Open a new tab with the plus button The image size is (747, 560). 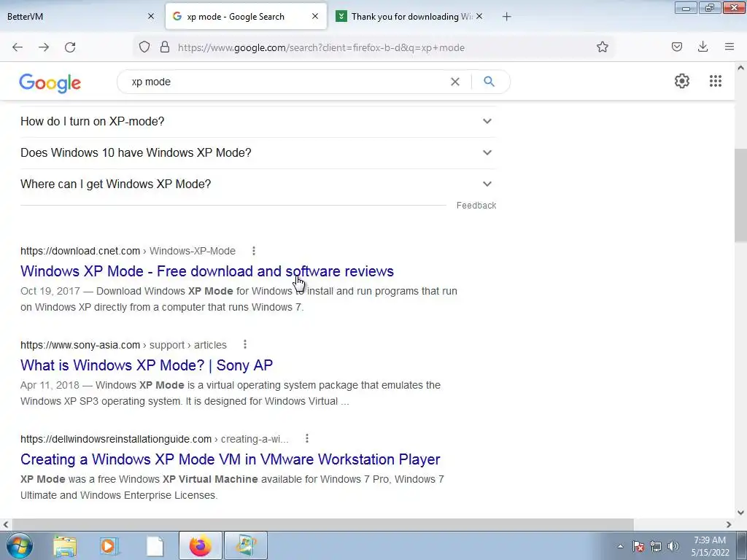click(507, 17)
